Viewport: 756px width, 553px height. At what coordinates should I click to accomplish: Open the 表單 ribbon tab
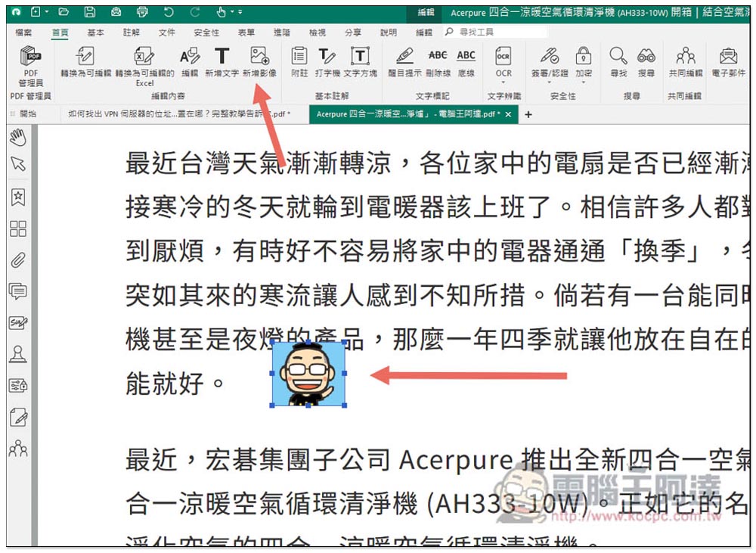(x=246, y=33)
